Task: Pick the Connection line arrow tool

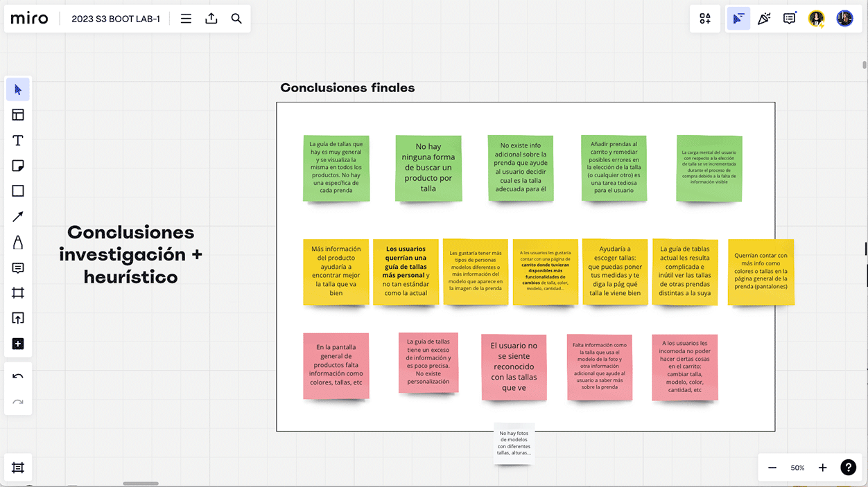Action: tap(18, 217)
